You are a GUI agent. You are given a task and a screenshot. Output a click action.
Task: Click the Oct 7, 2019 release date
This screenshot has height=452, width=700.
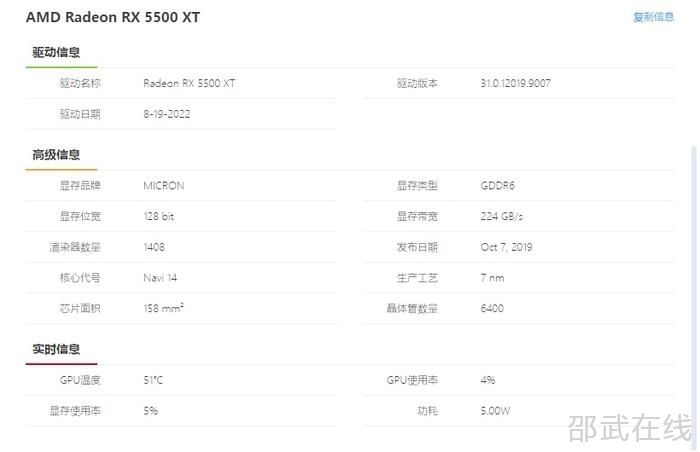[506, 247]
